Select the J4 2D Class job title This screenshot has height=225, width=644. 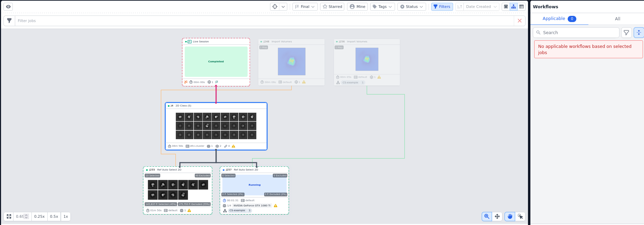[x=183, y=106]
